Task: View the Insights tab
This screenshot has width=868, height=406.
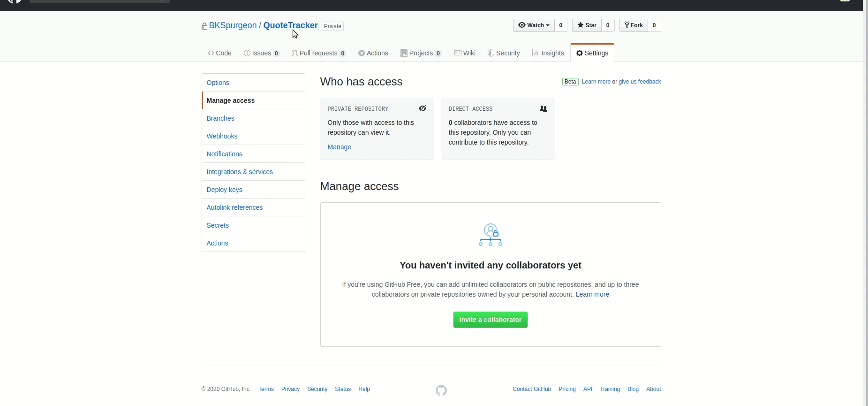Action: pos(548,53)
